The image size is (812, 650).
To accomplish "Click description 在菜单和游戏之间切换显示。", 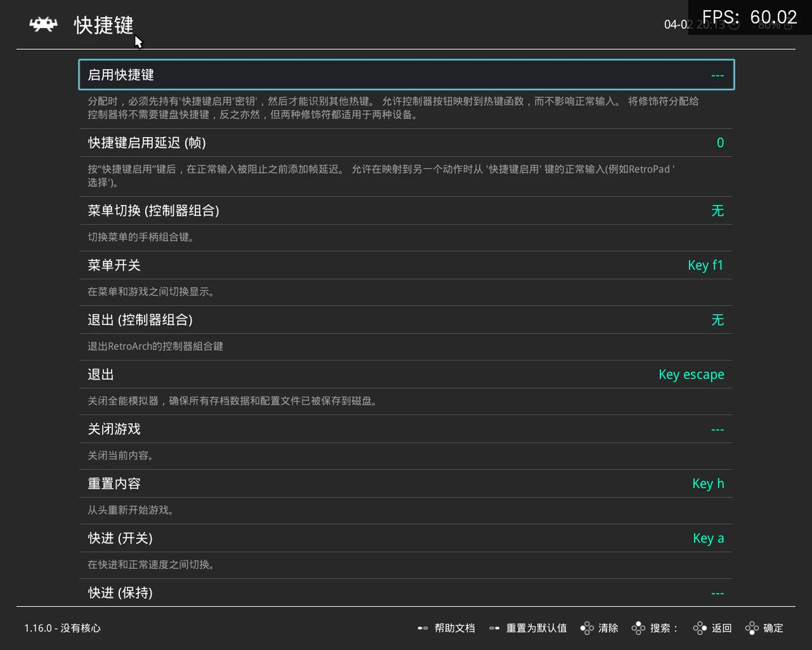I will [x=151, y=292].
